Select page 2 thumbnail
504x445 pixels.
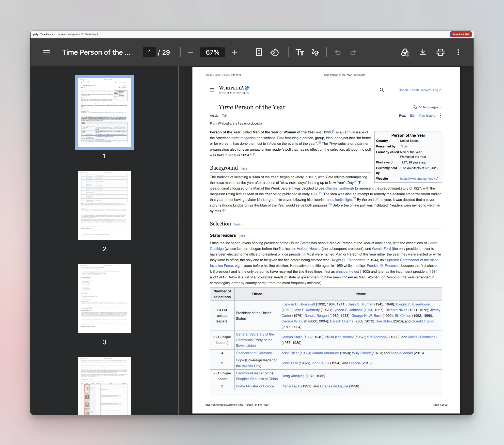[x=104, y=205]
